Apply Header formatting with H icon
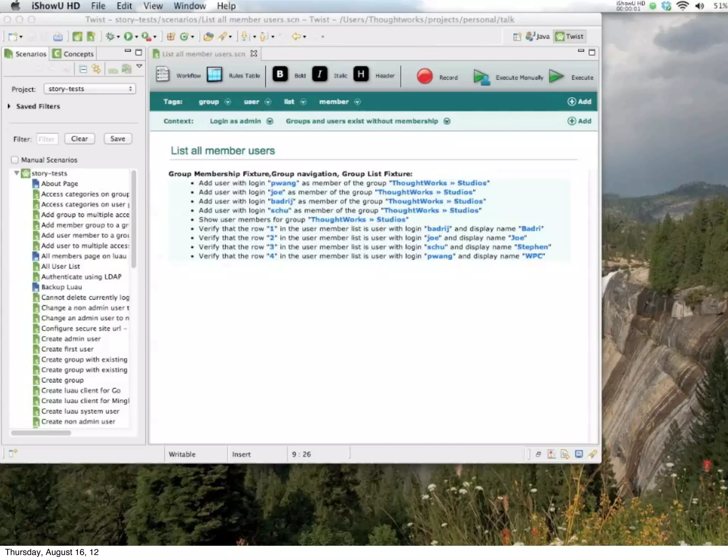This screenshot has width=728, height=560. [x=361, y=74]
